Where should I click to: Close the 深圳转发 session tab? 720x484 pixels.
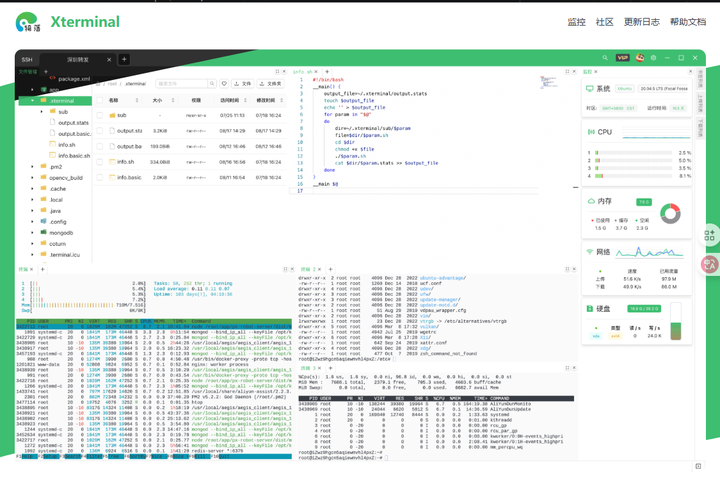coord(109,60)
